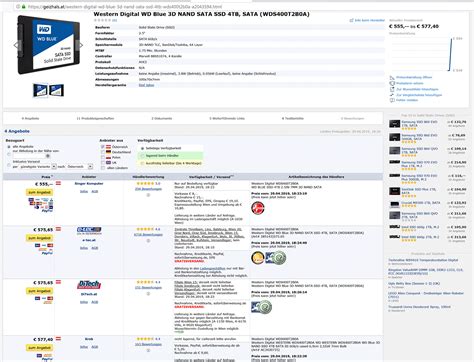474x362 pixels.
Task: Open the destination country dropdown
Action: (x=79, y=166)
